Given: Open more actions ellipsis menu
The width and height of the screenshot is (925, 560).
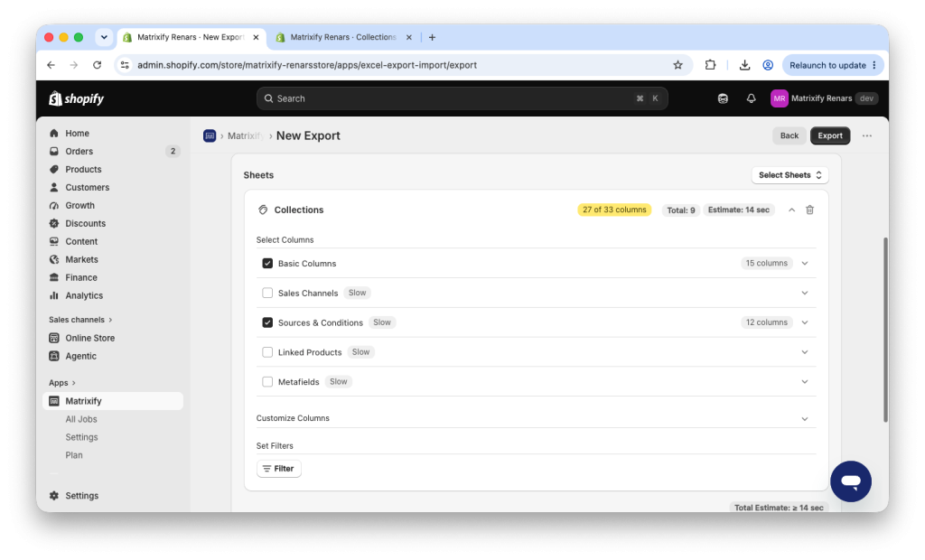Looking at the screenshot, I should 866,135.
